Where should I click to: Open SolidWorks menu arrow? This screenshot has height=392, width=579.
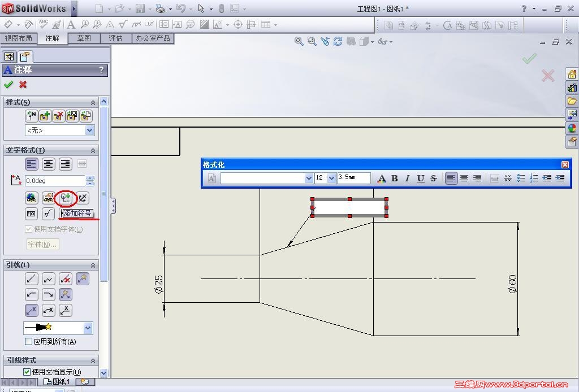tap(74, 8)
